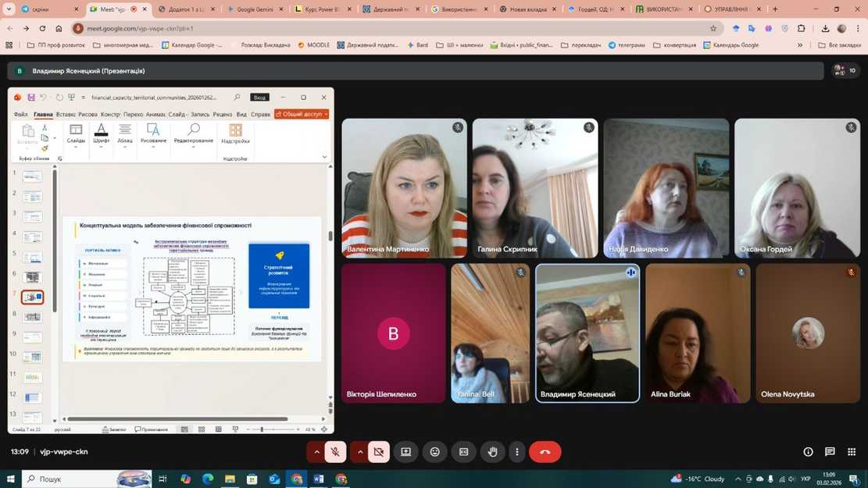The image size is (868, 488).
Task: Click the share screen button
Action: [406, 451]
